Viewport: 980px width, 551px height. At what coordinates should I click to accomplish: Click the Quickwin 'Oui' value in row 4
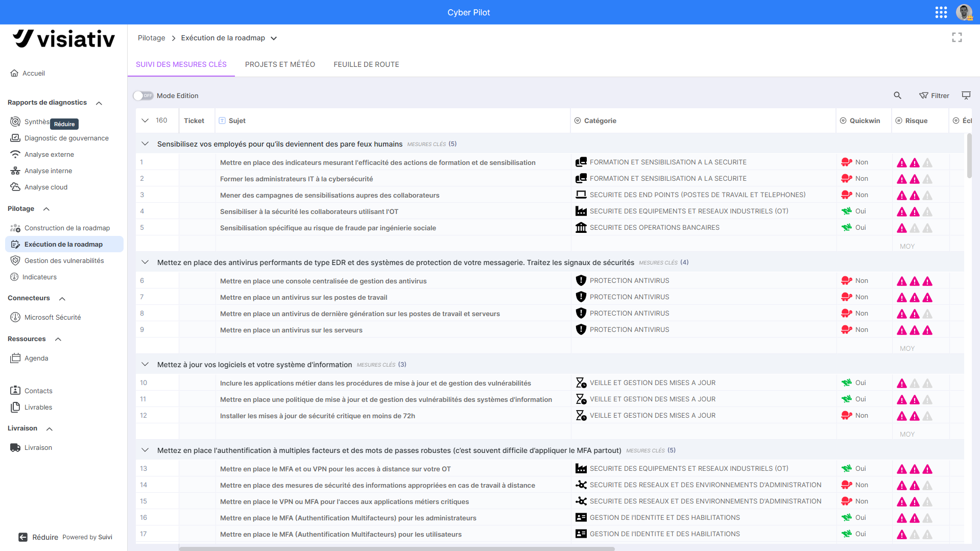click(861, 211)
